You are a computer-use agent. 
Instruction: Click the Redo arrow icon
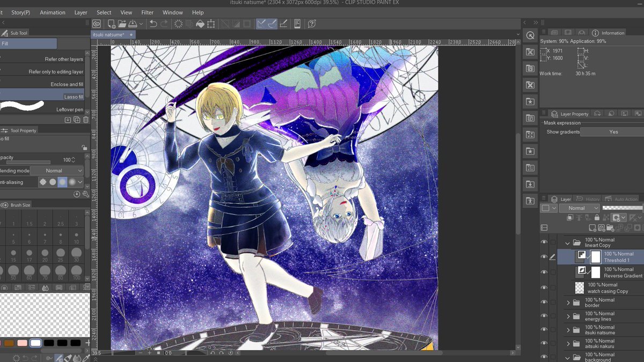tap(164, 24)
